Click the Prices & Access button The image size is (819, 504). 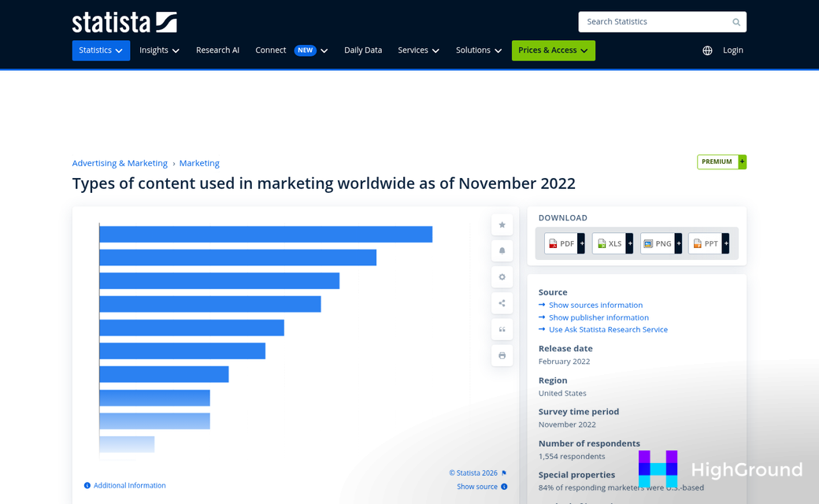tap(553, 50)
